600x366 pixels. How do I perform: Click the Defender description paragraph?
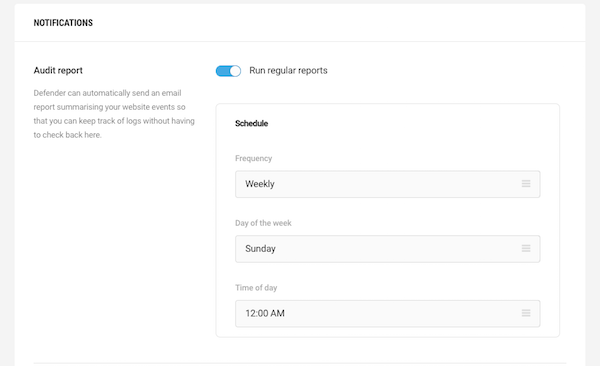114,114
